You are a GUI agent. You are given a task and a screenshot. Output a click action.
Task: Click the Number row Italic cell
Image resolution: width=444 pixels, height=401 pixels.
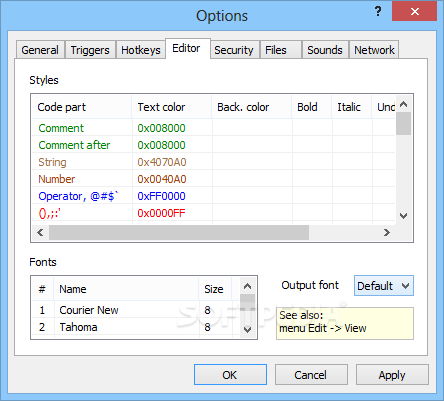pyautogui.click(x=352, y=179)
